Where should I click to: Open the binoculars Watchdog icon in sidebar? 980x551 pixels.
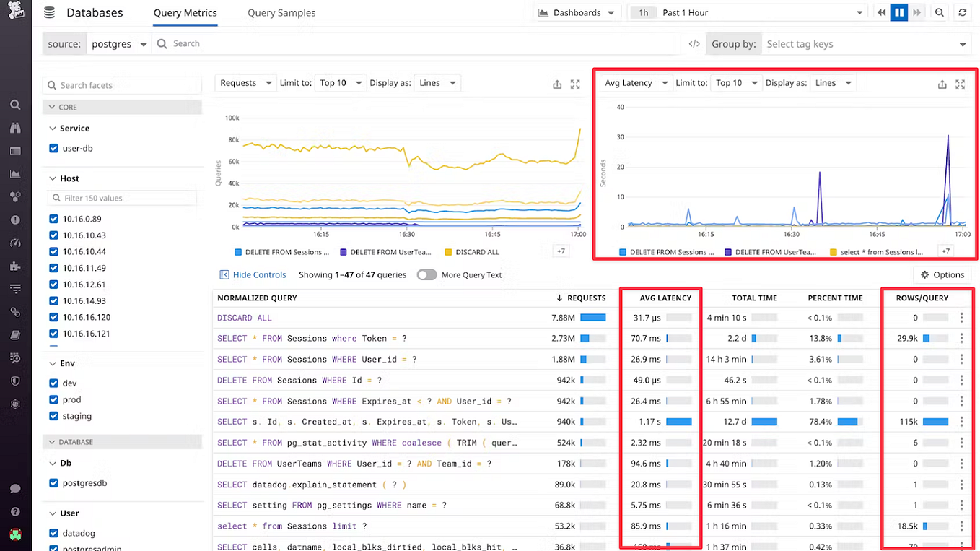point(15,128)
